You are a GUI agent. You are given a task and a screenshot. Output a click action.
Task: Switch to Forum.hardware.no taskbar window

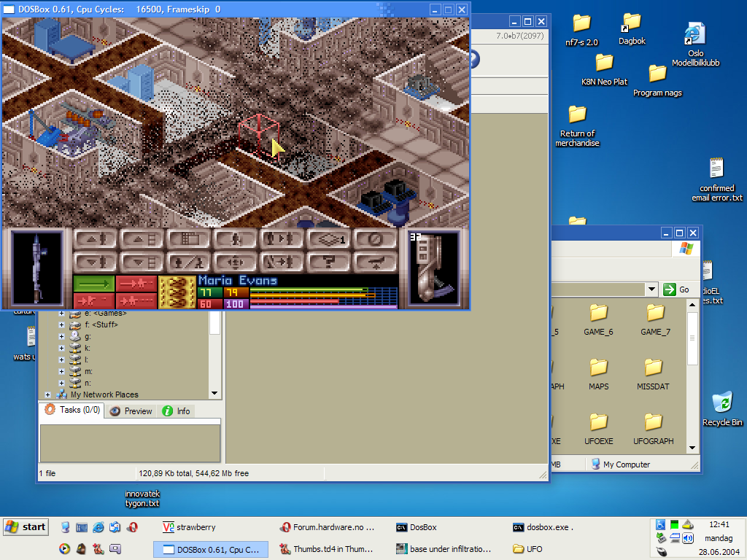[x=328, y=527]
